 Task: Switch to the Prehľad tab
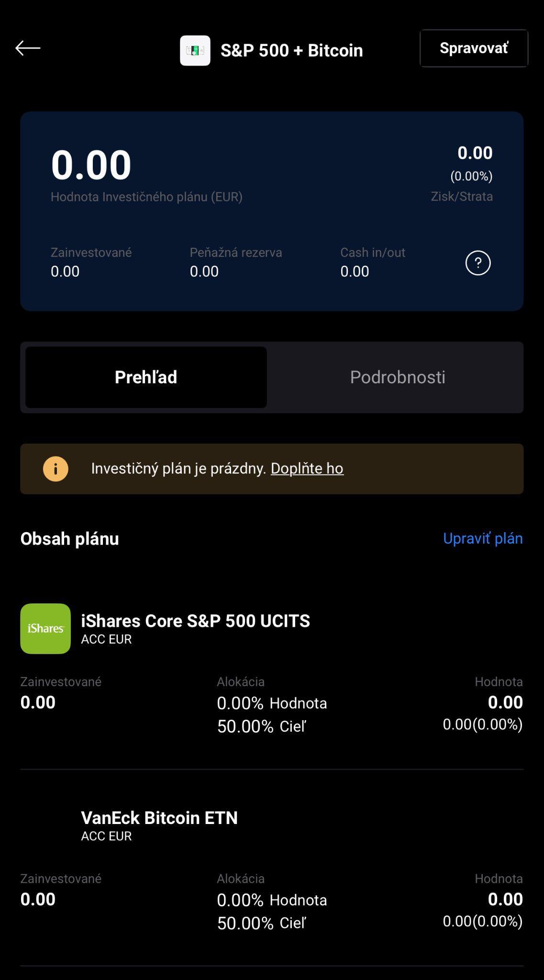[146, 377]
